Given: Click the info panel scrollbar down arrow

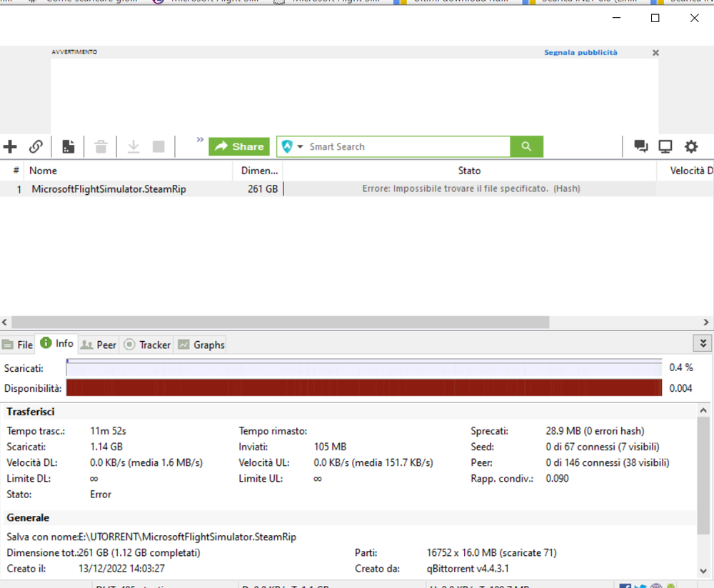Looking at the screenshot, I should click(x=703, y=571).
